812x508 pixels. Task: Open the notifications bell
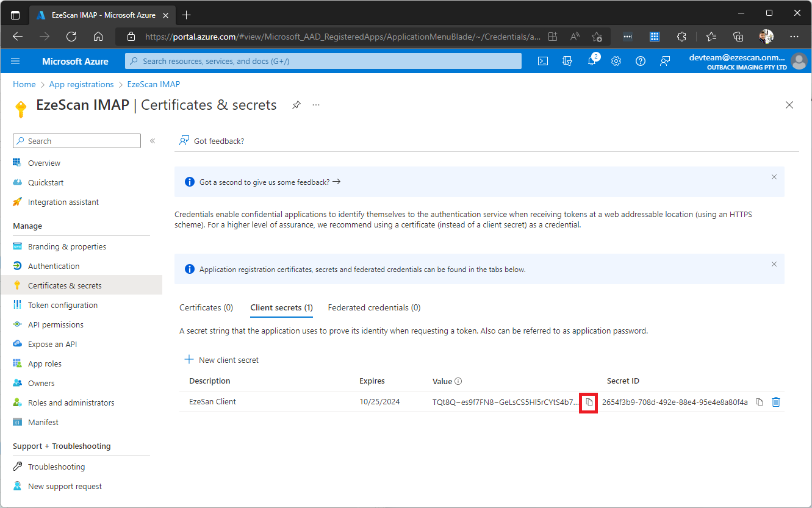click(x=591, y=61)
